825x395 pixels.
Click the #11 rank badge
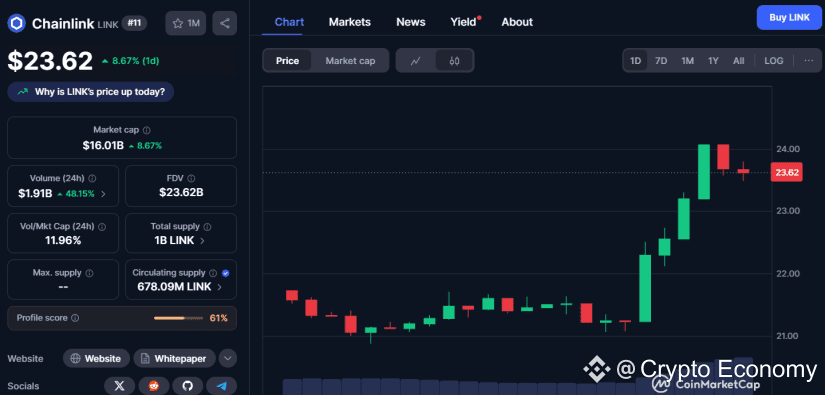(134, 23)
